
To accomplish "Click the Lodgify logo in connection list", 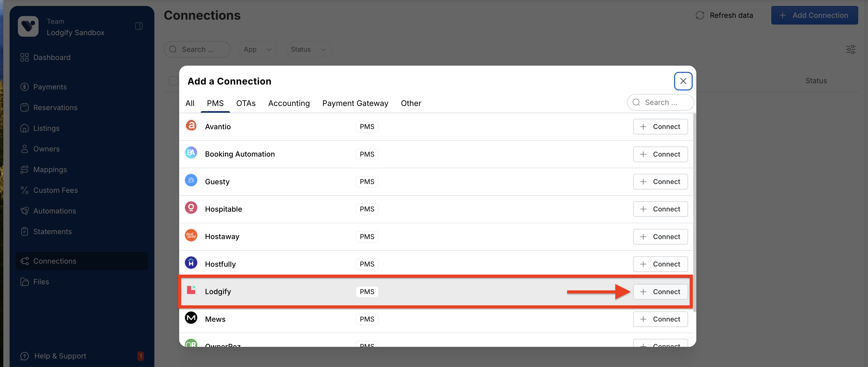I will coord(191,290).
